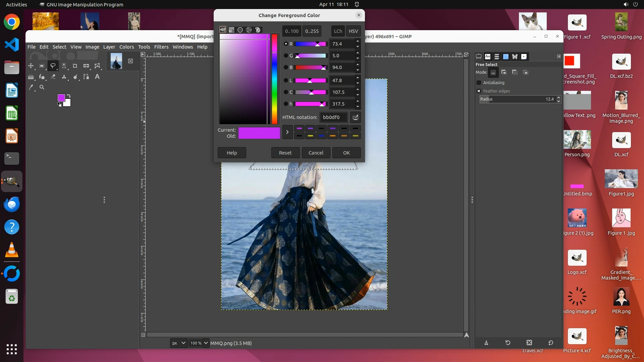
Task: Open the Colors menu
Action: [126, 47]
